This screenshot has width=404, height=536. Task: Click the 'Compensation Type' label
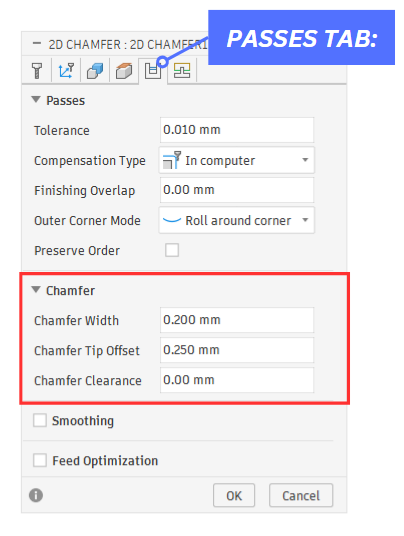point(90,161)
